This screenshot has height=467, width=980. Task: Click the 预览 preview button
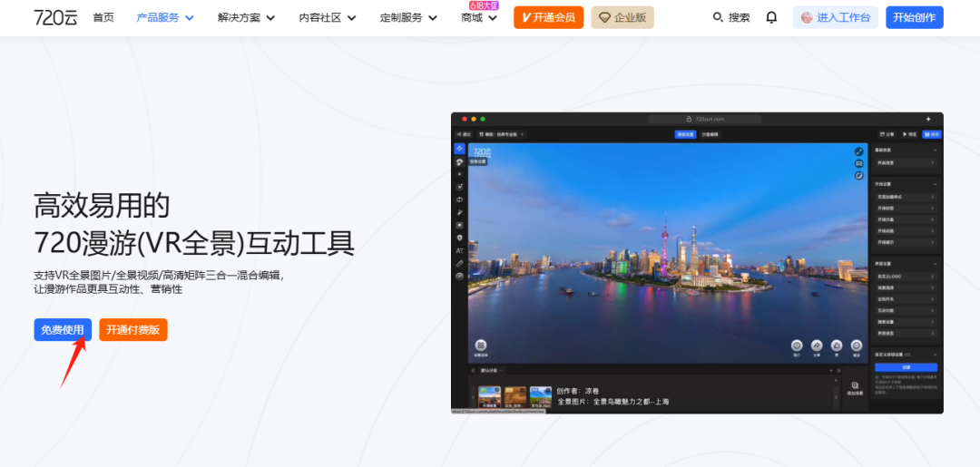[x=908, y=134]
